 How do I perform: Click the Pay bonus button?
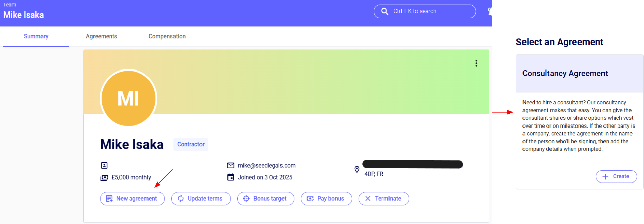click(x=326, y=199)
